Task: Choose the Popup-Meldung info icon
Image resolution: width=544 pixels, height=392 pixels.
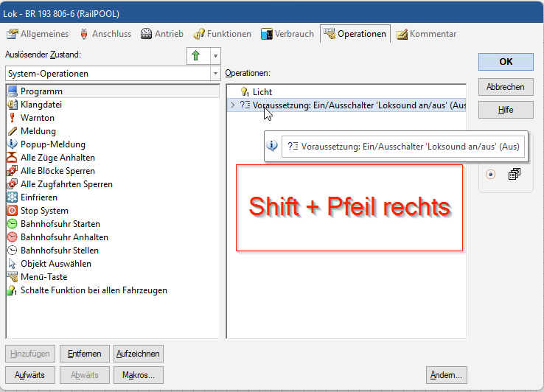Action: point(12,144)
